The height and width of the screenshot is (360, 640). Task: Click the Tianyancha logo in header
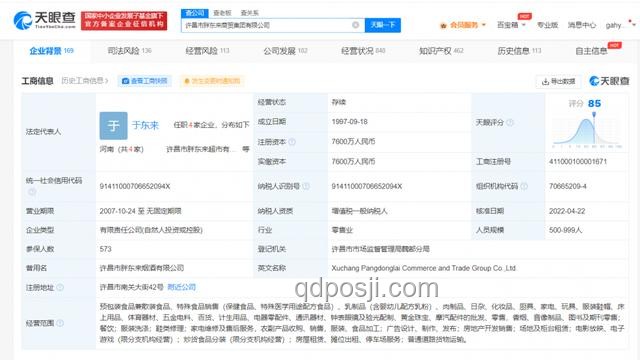click(x=44, y=20)
